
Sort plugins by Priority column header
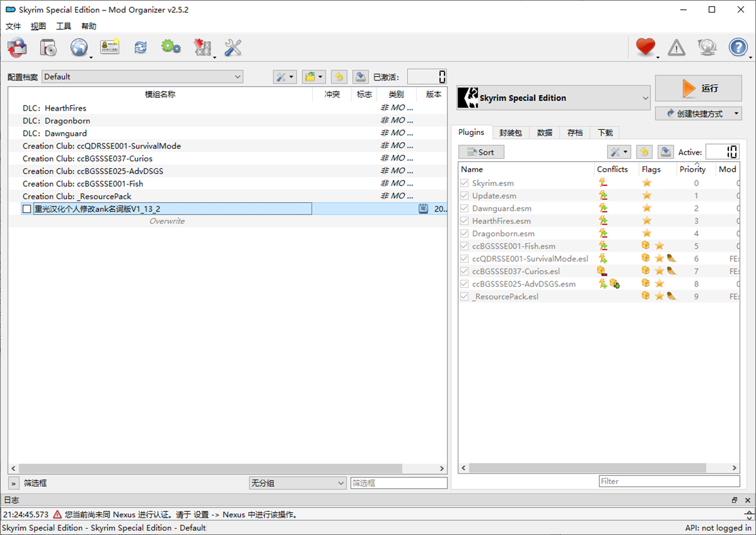pyautogui.click(x=692, y=169)
